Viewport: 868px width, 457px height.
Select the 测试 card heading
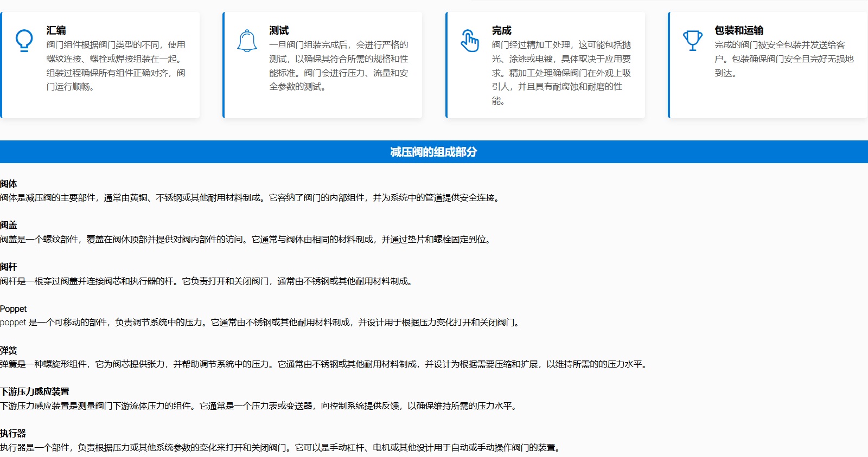pos(279,30)
